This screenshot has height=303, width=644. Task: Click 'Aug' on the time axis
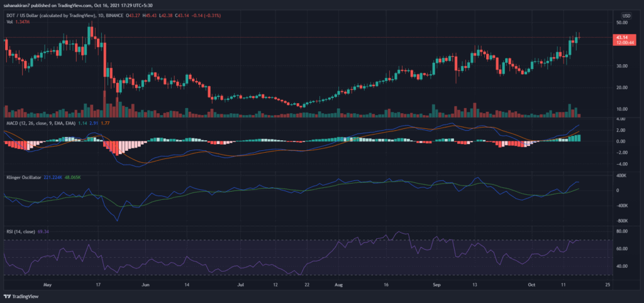point(338,284)
